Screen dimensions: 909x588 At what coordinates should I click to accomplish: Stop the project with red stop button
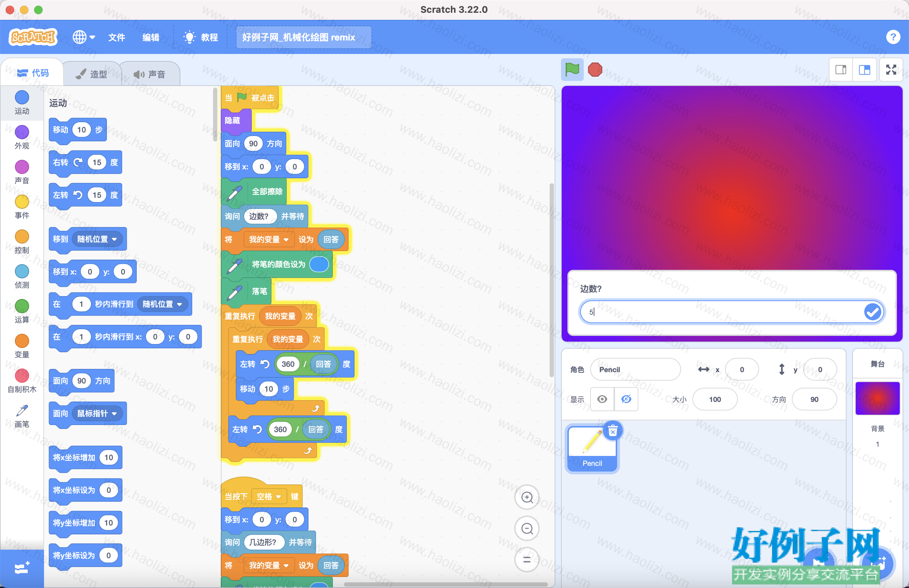tap(595, 70)
